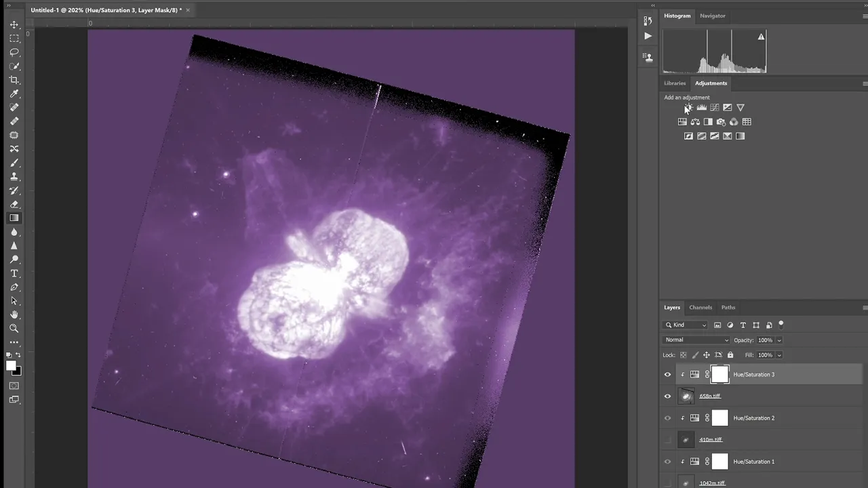Click the histogram cached data warning triangle
The height and width of the screenshot is (488, 868).
click(x=761, y=37)
